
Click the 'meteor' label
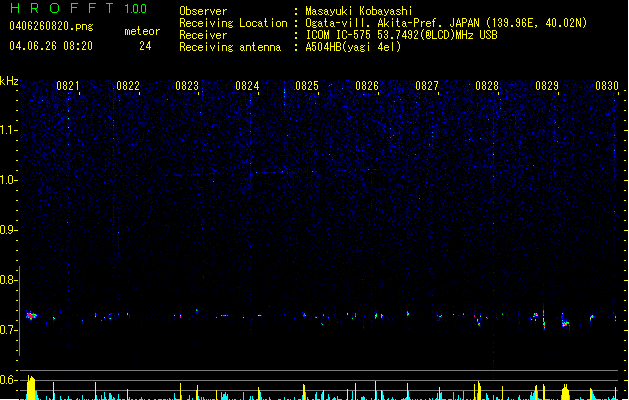[142, 31]
